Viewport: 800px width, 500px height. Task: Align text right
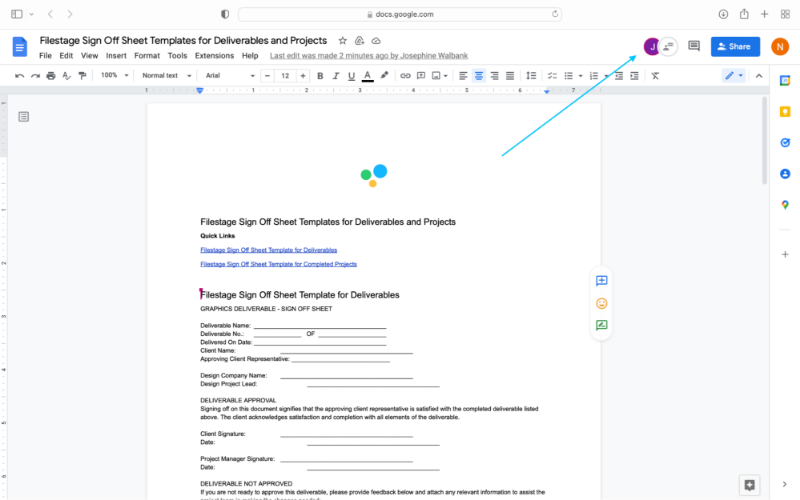[x=494, y=76]
